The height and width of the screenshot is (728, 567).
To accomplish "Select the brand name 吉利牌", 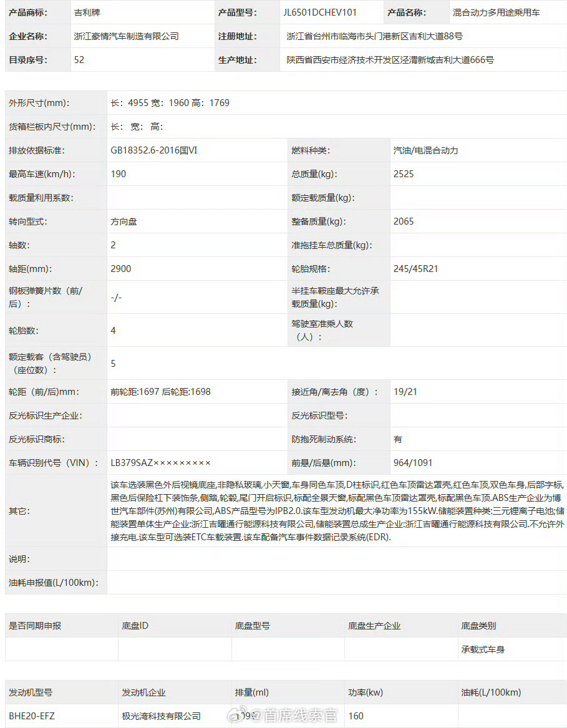I will tap(87, 12).
